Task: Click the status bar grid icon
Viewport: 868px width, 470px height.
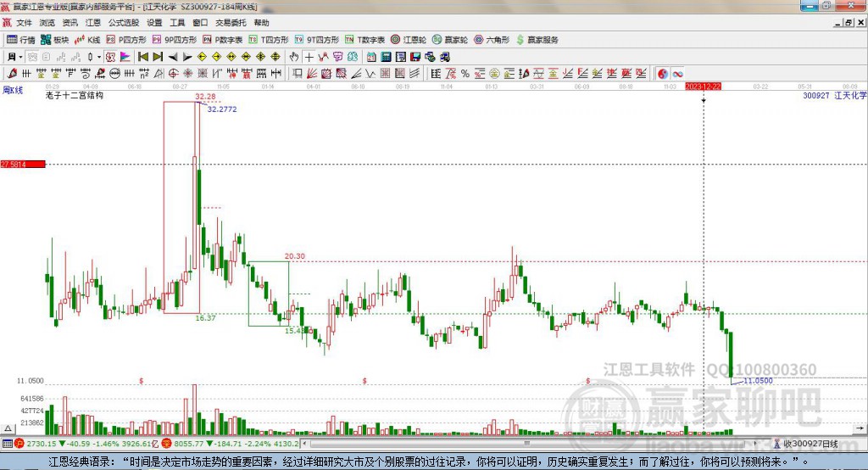Action: [x=7, y=444]
